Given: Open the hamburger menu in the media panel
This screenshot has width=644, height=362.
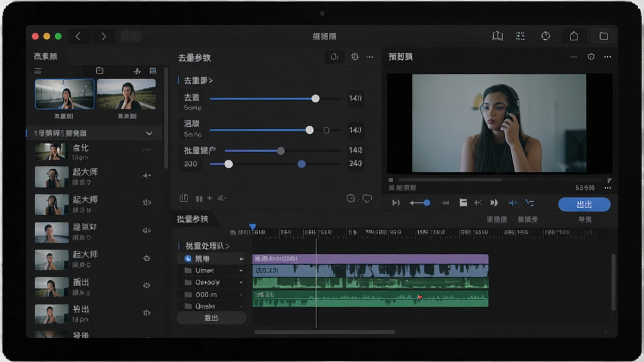Looking at the screenshot, I should 38,71.
